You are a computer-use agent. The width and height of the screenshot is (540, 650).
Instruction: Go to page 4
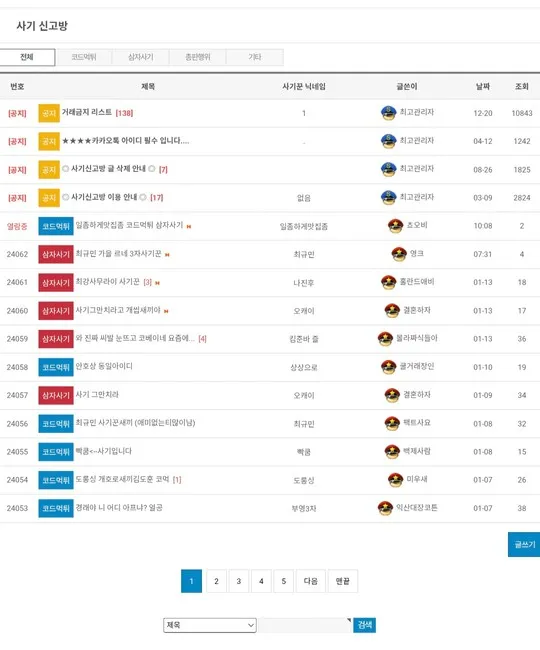tap(261, 581)
